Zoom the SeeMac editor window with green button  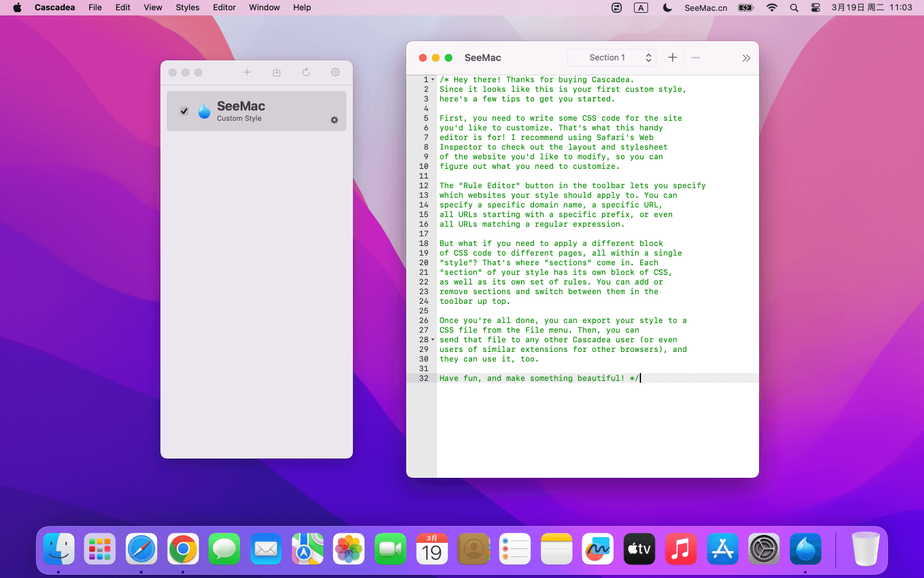point(449,58)
